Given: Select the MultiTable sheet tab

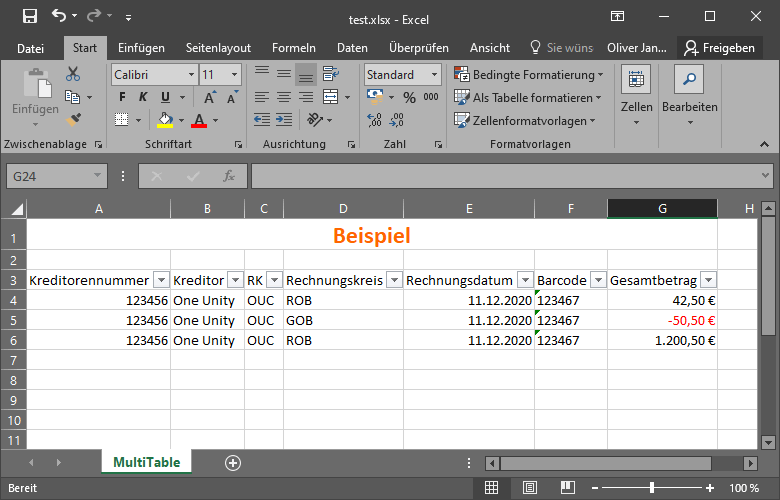Looking at the screenshot, I should 147,462.
